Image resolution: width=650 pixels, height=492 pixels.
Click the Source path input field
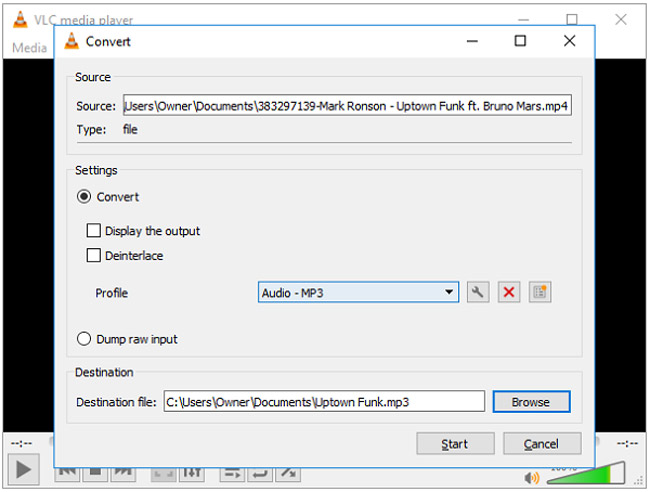coord(347,105)
